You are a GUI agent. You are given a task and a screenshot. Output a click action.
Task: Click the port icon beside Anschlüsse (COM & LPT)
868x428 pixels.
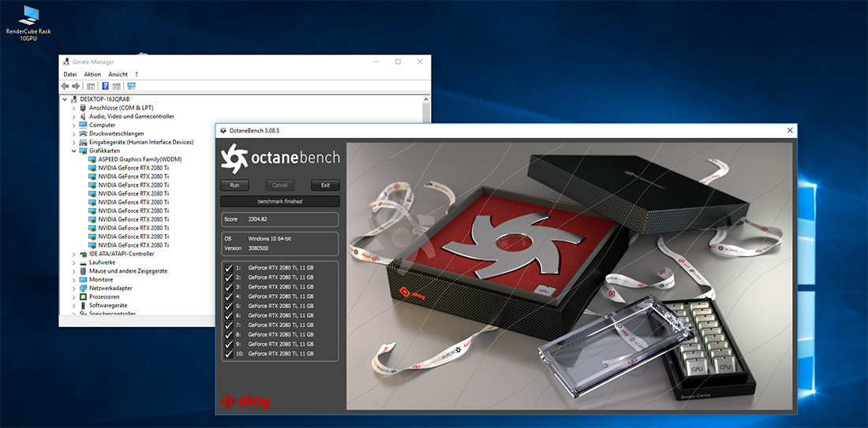(x=83, y=108)
